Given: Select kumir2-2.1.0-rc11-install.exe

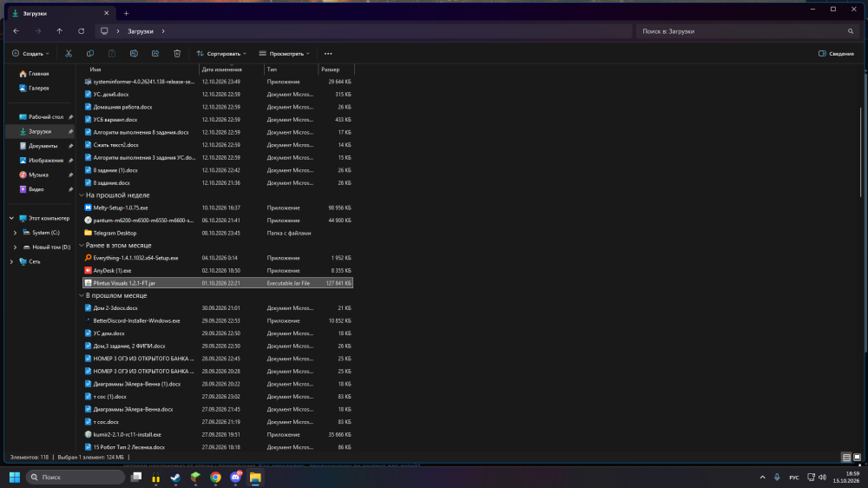Looking at the screenshot, I should [218, 435].
